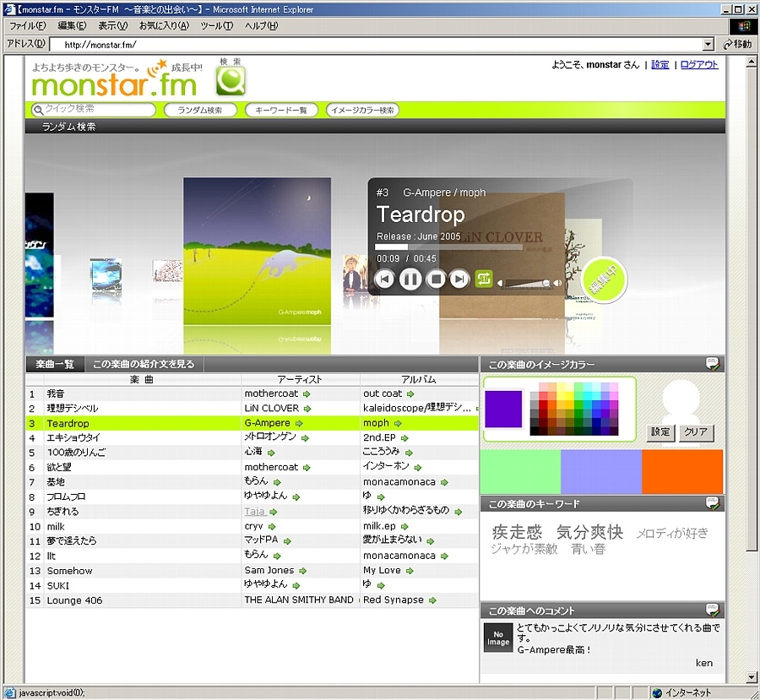This screenshot has height=700, width=760.
Task: Switch to この楽曲の紹介文を見る tab
Action: click(x=144, y=365)
